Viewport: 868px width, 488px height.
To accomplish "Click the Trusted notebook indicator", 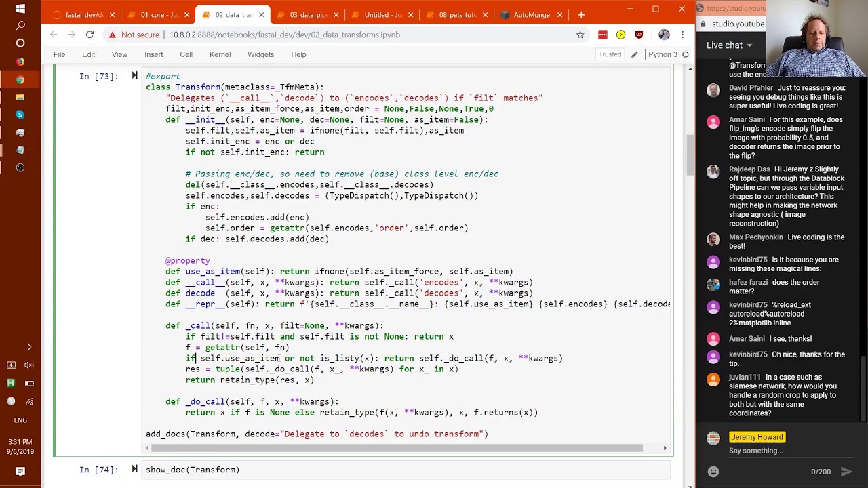I will [610, 54].
